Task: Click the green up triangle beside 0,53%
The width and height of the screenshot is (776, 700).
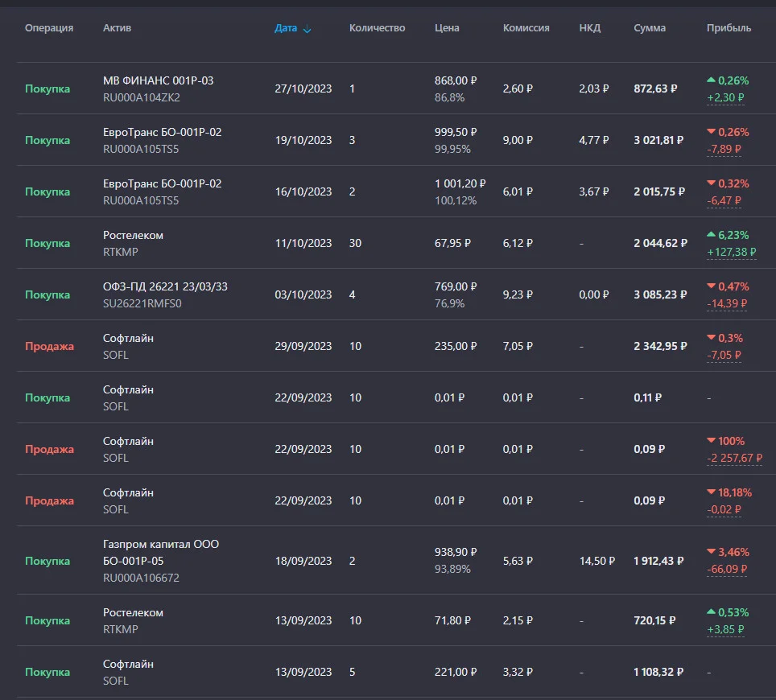Action: point(711,611)
